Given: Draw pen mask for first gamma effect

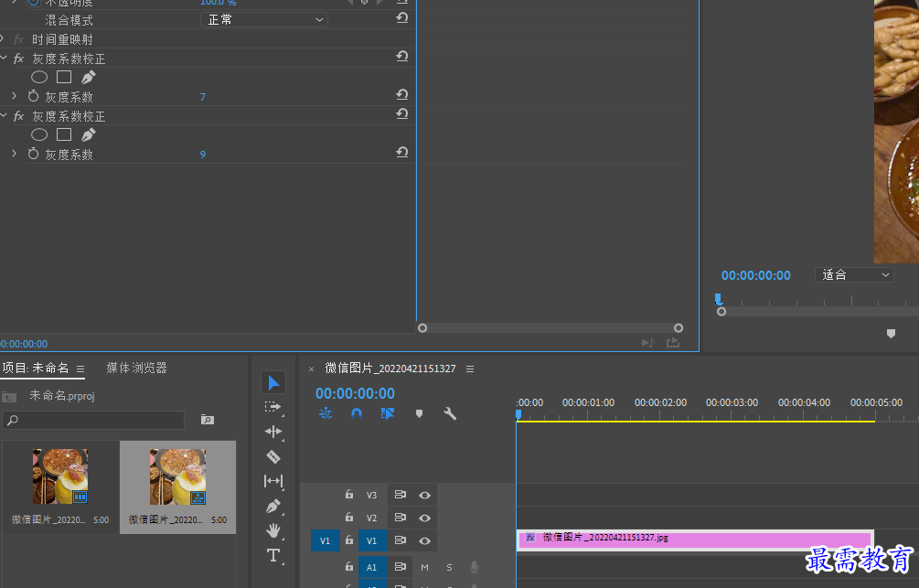Looking at the screenshot, I should pyautogui.click(x=88, y=77).
